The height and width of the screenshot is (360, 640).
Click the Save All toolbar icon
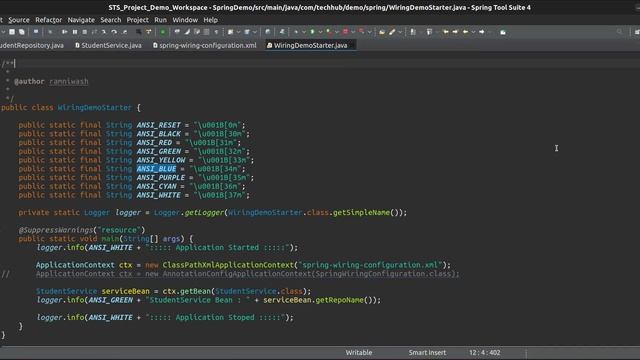(22, 32)
